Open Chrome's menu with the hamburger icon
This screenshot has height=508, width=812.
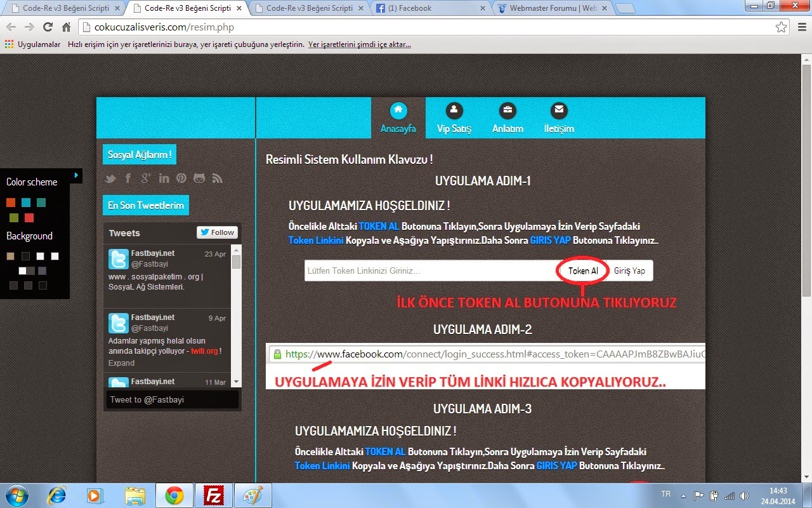(x=801, y=27)
